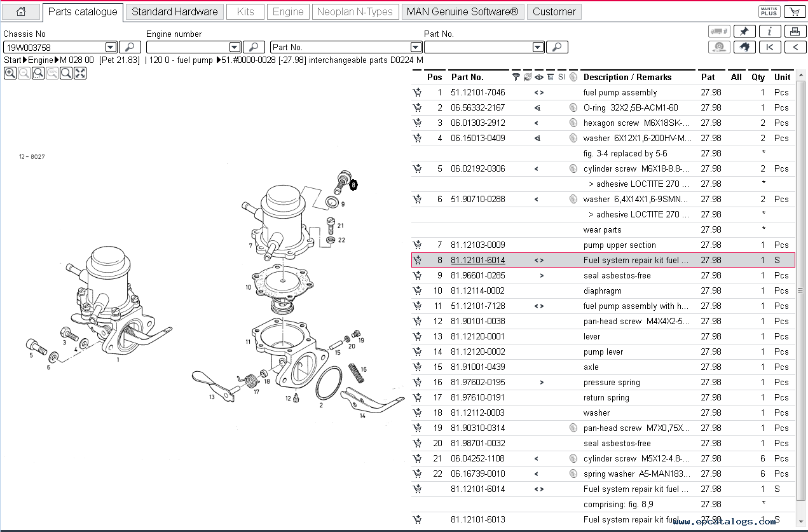Select the fuel pump assembly row 51.12101-7046

coord(610,92)
